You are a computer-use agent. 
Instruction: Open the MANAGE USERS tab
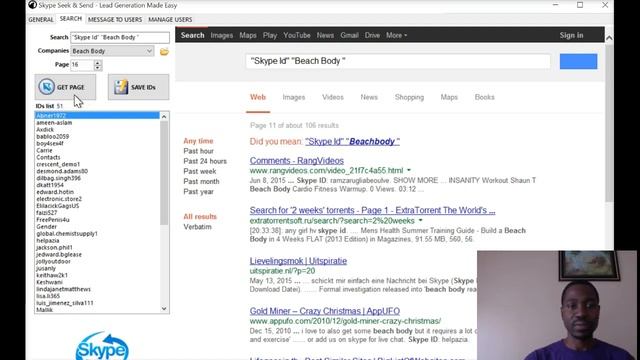pos(170,20)
